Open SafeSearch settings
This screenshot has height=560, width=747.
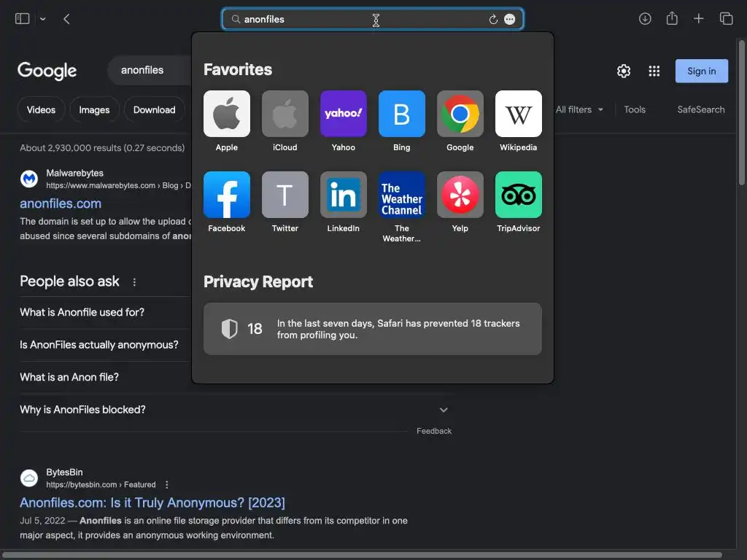pos(701,109)
